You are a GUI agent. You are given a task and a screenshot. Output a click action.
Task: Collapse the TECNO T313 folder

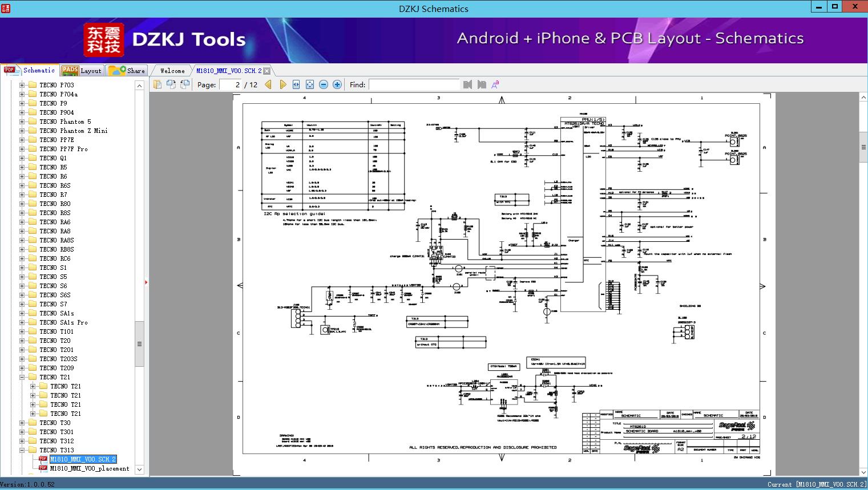(22, 450)
